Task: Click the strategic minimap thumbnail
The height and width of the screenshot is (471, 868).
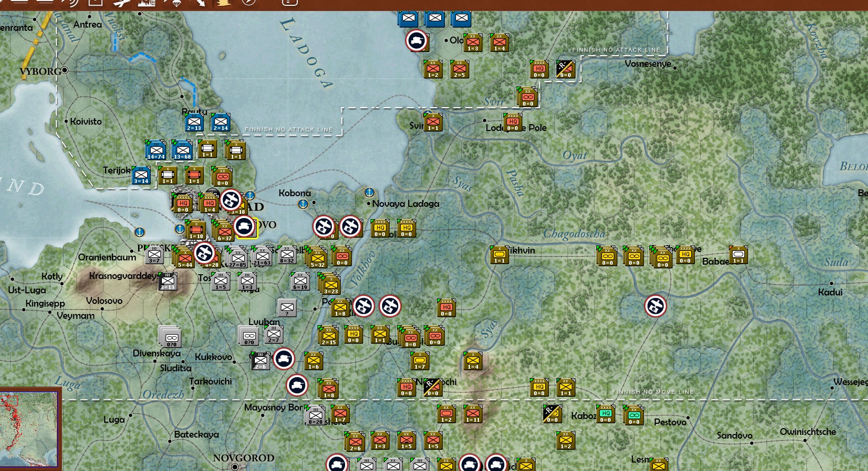Action: 30,430
